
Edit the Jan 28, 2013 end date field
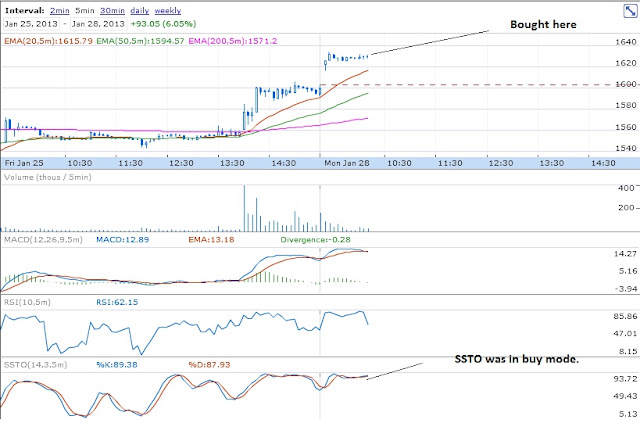(x=98, y=24)
